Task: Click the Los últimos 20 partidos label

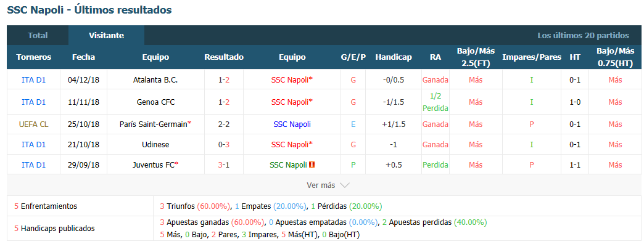Action: [x=583, y=36]
